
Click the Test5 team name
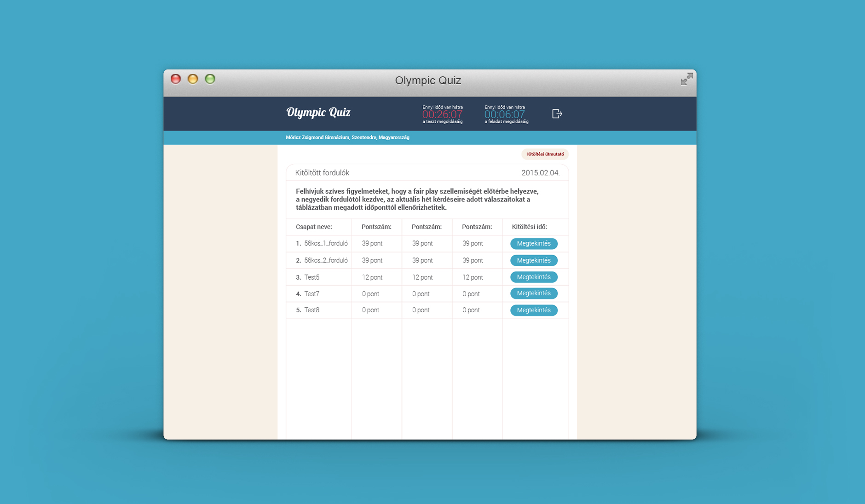(311, 277)
